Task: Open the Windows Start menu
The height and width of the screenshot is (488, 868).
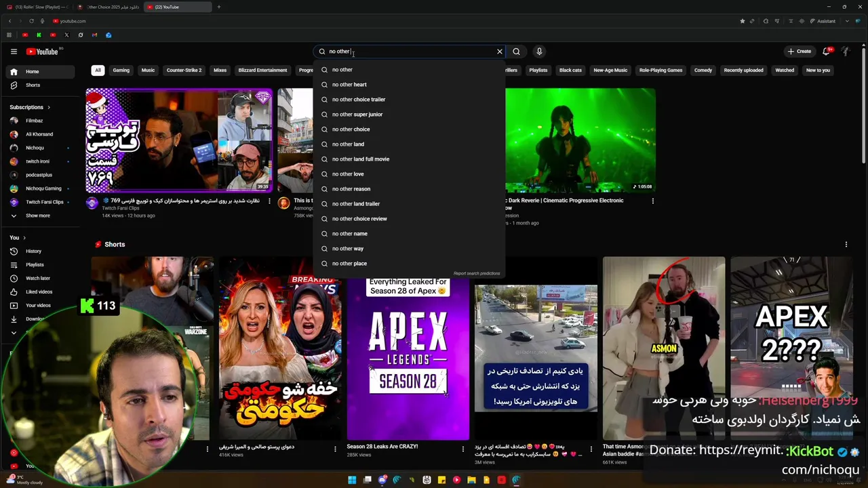Action: (352, 480)
